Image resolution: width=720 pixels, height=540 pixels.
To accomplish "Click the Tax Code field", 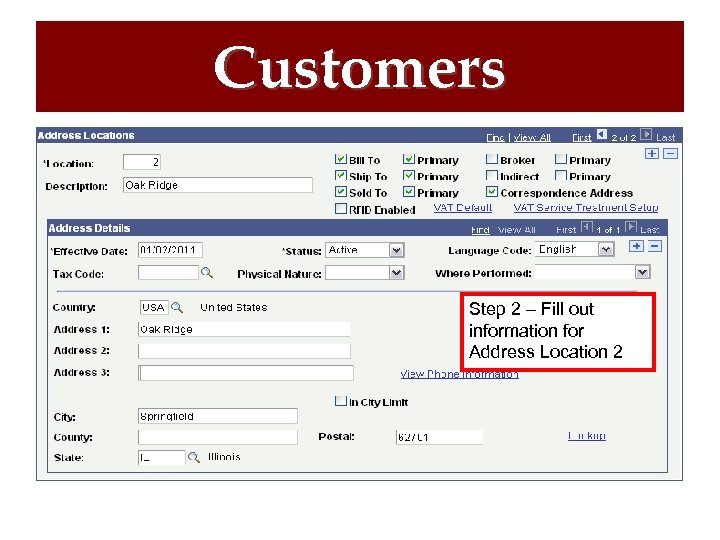I will [x=168, y=273].
